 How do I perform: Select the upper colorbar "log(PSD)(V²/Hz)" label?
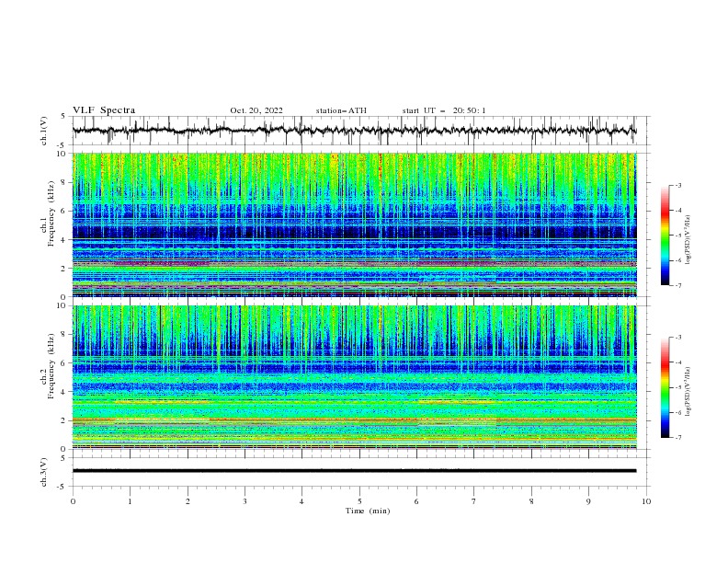(688, 240)
